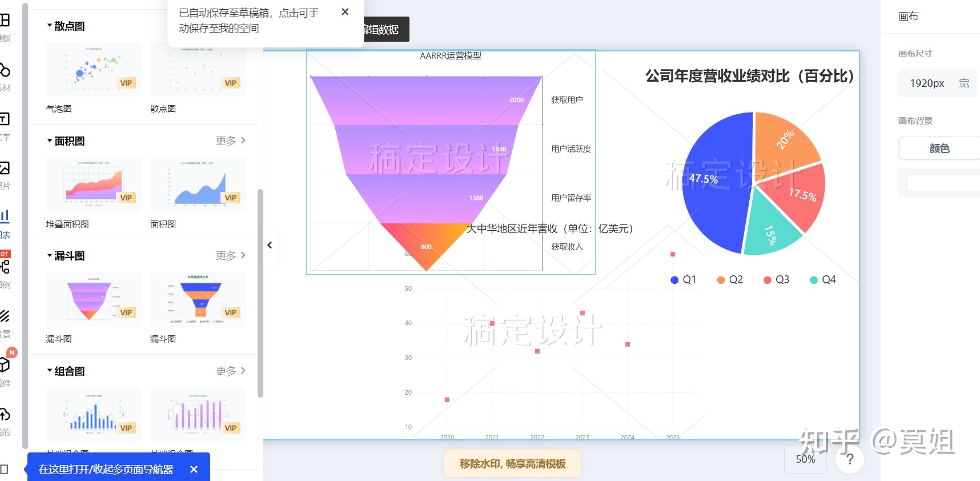Open the 素材 materials sidebar icon
980x481 pixels.
coord(5,70)
